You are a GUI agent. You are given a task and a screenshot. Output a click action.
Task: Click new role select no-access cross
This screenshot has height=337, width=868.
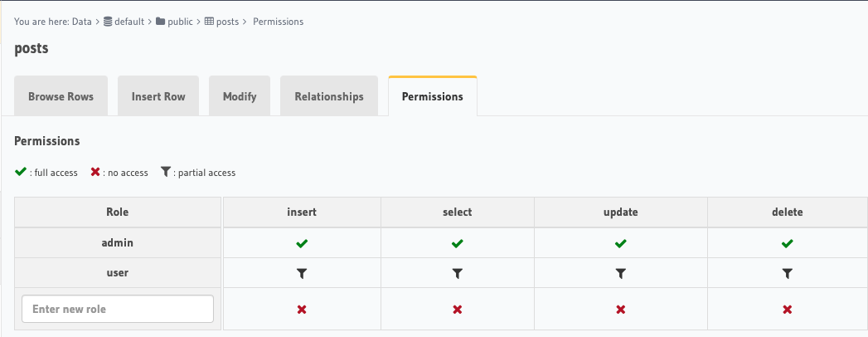coord(457,310)
